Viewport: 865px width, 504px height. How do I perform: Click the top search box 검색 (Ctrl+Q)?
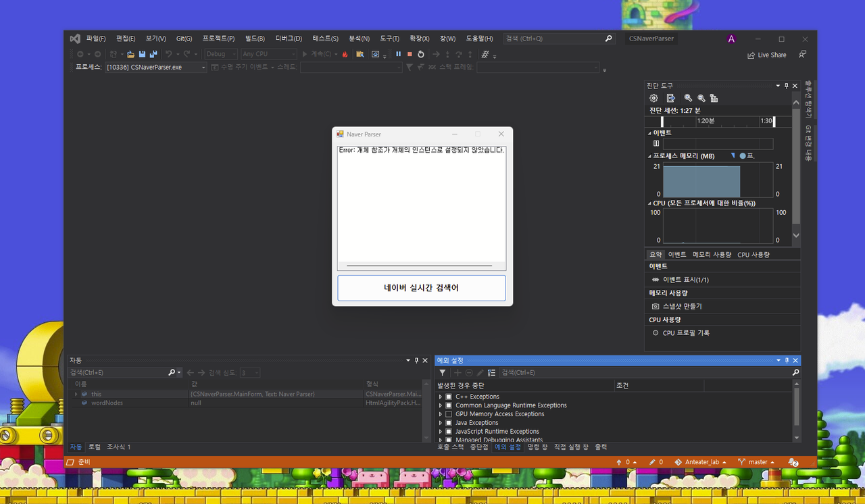click(559, 39)
